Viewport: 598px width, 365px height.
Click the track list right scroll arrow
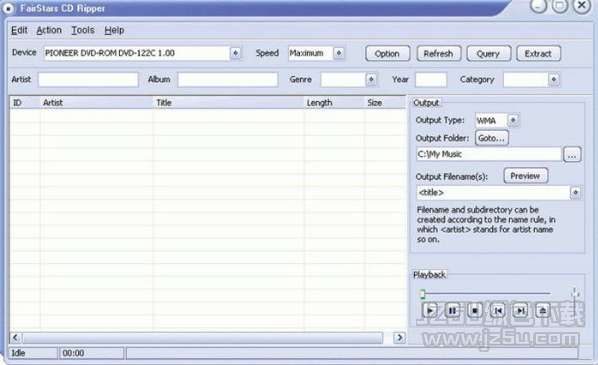[400, 338]
